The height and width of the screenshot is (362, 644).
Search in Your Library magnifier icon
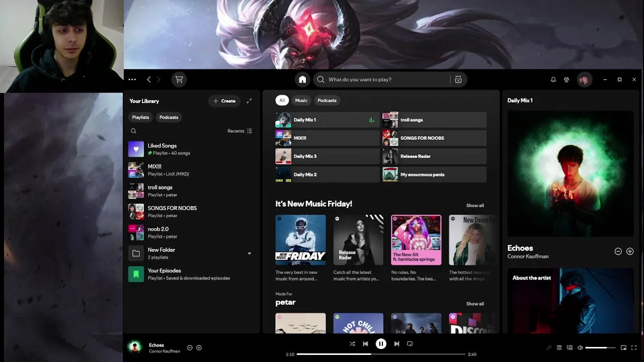pos(133,131)
